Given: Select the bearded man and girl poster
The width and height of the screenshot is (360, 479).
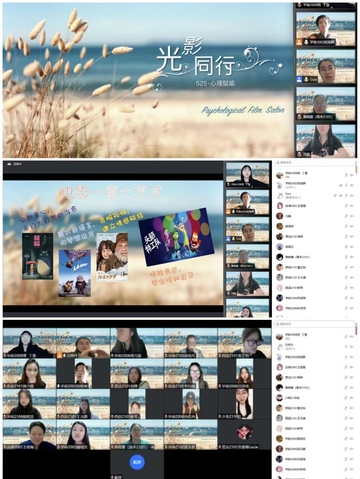Looking at the screenshot, I should pos(112,257).
